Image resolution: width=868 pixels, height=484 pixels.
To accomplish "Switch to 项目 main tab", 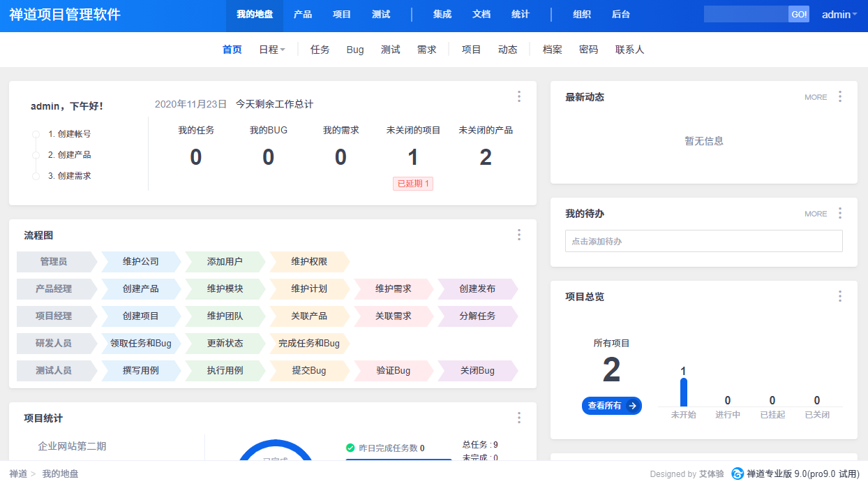I will [342, 15].
